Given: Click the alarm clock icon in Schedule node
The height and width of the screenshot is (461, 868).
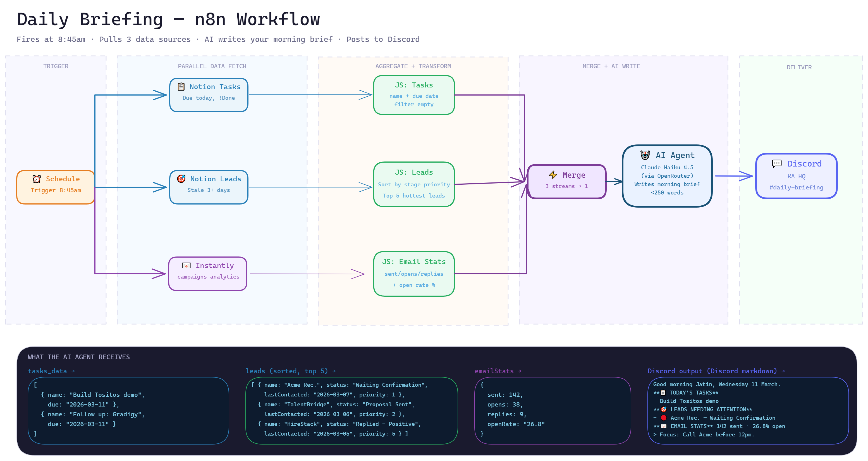Looking at the screenshot, I should click(36, 179).
